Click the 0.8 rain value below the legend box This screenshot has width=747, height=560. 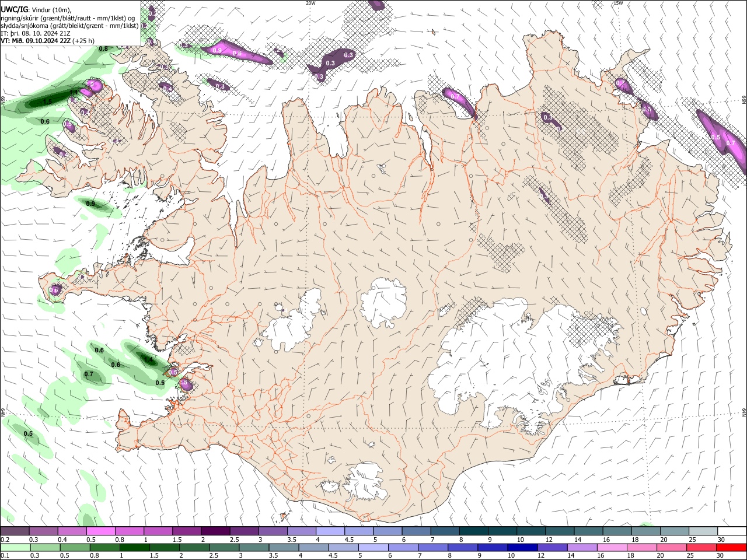click(x=103, y=48)
